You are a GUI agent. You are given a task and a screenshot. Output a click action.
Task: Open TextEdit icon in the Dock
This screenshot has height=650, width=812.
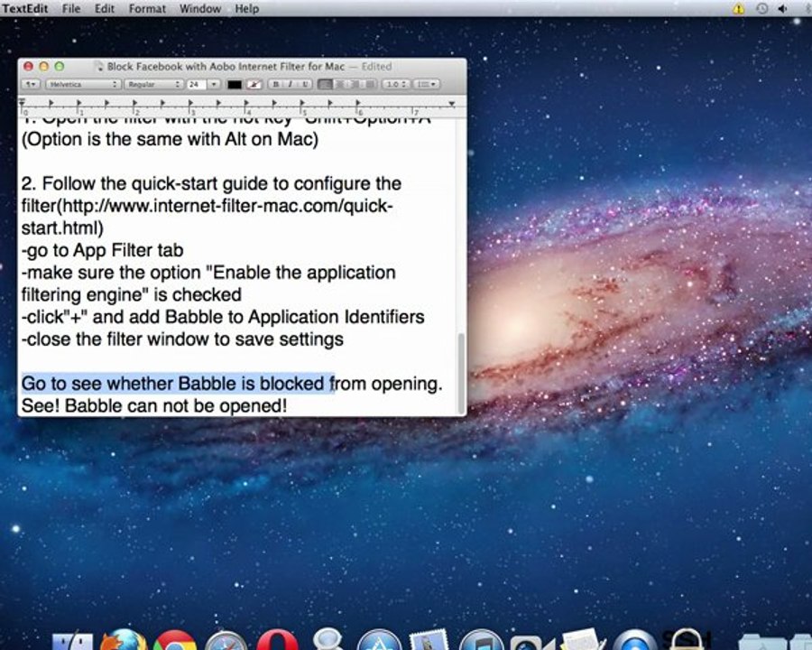click(x=583, y=640)
